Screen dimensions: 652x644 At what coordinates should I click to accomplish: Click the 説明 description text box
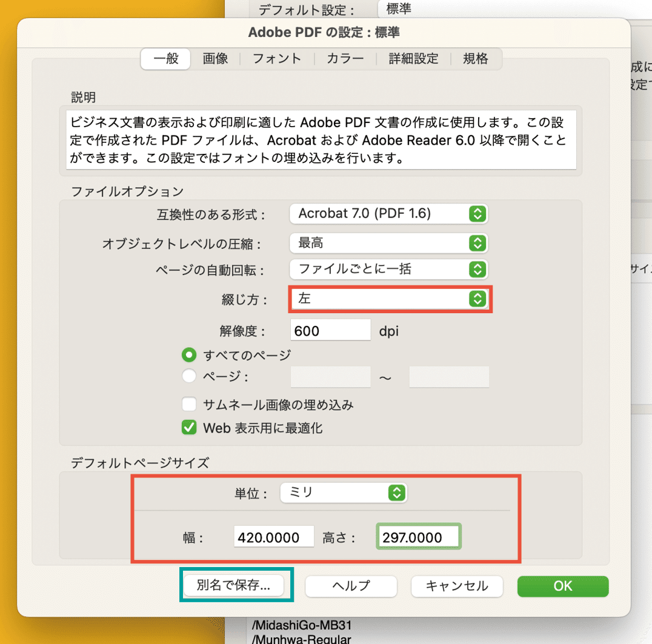pyautogui.click(x=321, y=140)
